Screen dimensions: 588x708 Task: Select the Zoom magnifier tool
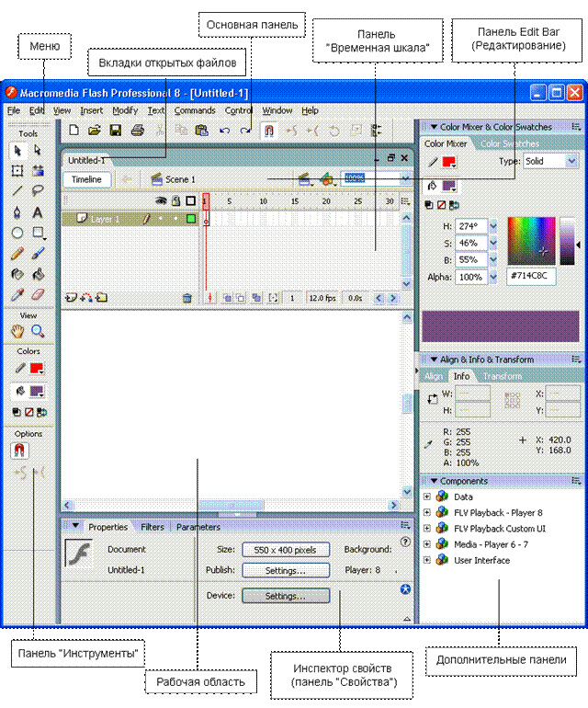point(38,331)
